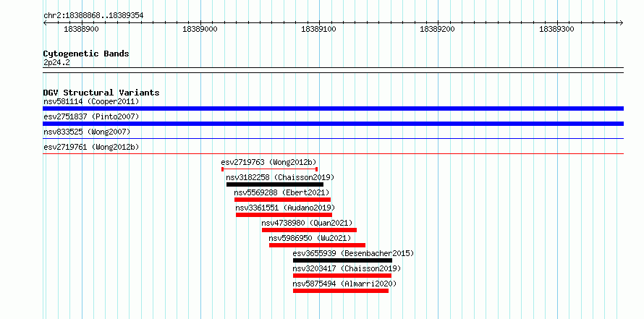The image size is (644, 319).
Task: Open the nsv833525 (Wong2007) label
Action: coord(87,132)
